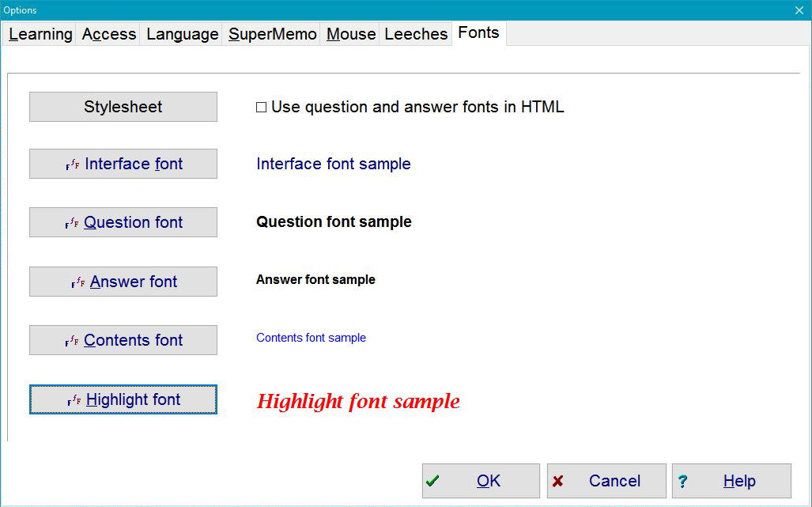812x507 pixels.
Task: Click the font icon on Answer font button
Action: [78, 282]
